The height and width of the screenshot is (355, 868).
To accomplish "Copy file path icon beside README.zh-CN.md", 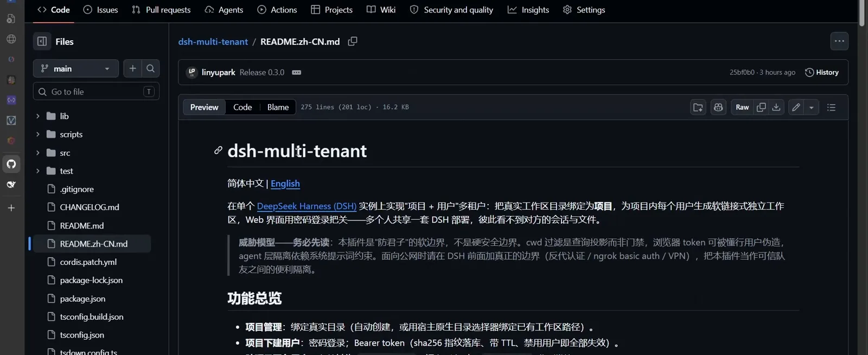I will [353, 41].
